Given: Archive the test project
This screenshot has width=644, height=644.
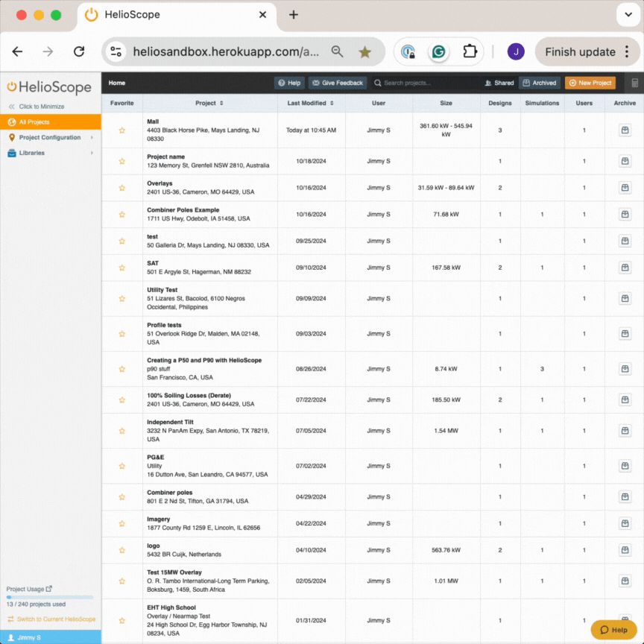Looking at the screenshot, I should 625,241.
